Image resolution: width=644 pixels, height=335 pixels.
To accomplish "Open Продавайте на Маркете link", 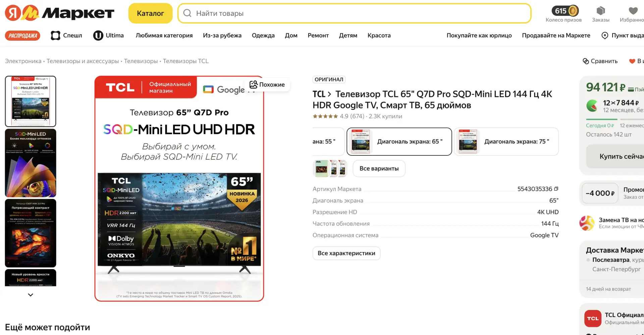I will coord(556,36).
